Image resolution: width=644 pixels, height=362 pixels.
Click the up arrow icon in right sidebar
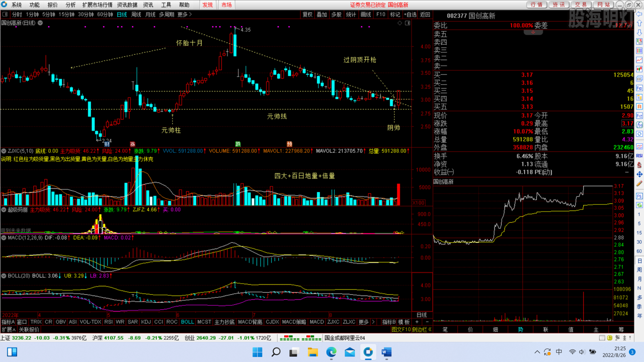tap(639, 23)
